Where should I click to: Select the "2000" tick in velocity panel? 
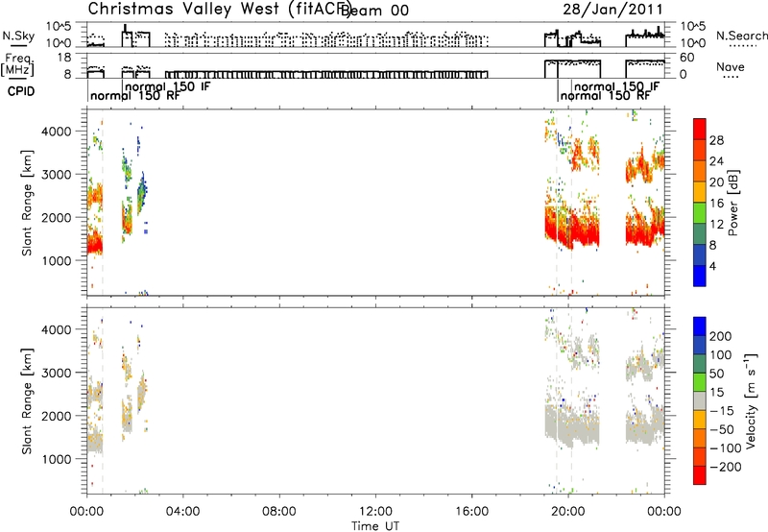[x=57, y=416]
